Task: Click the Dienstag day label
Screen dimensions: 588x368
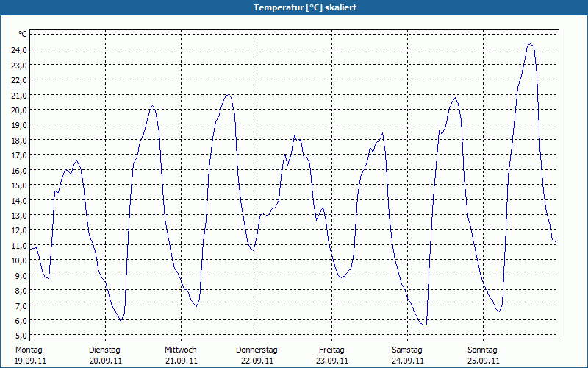Action: click(104, 350)
